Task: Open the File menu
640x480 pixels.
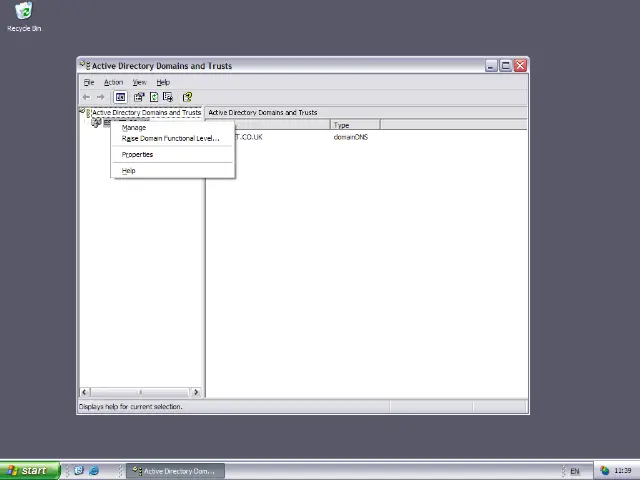Action: click(89, 82)
